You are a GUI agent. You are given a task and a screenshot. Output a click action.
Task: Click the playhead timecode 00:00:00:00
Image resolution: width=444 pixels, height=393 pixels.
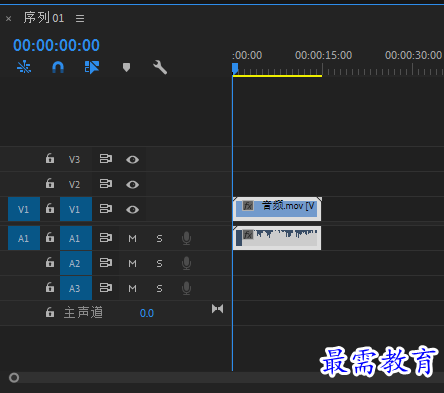click(56, 45)
